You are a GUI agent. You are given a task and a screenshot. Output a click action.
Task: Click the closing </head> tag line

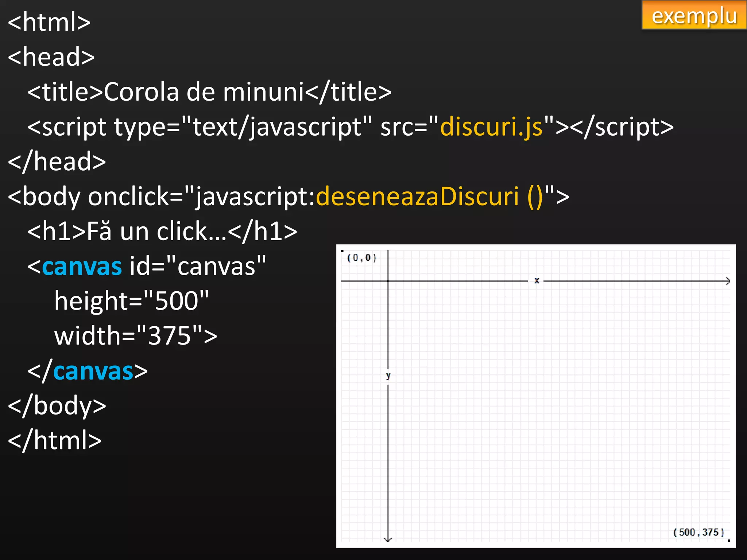point(57,162)
